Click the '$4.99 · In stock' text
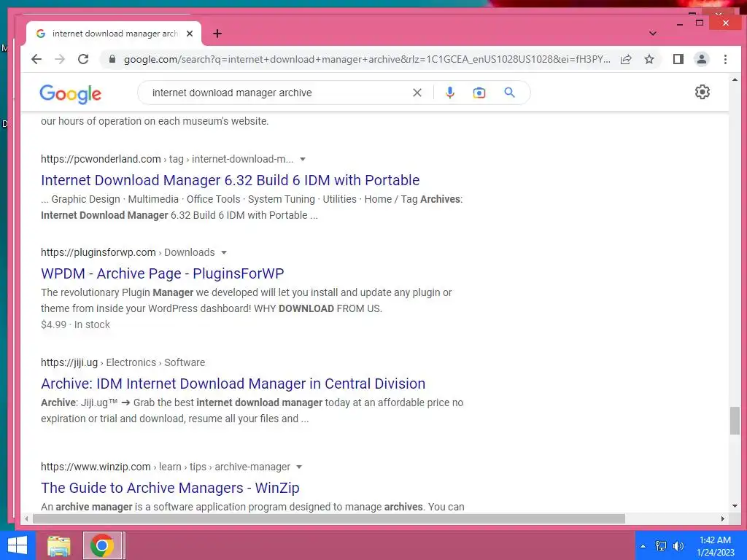This screenshot has height=560, width=747. coord(75,324)
